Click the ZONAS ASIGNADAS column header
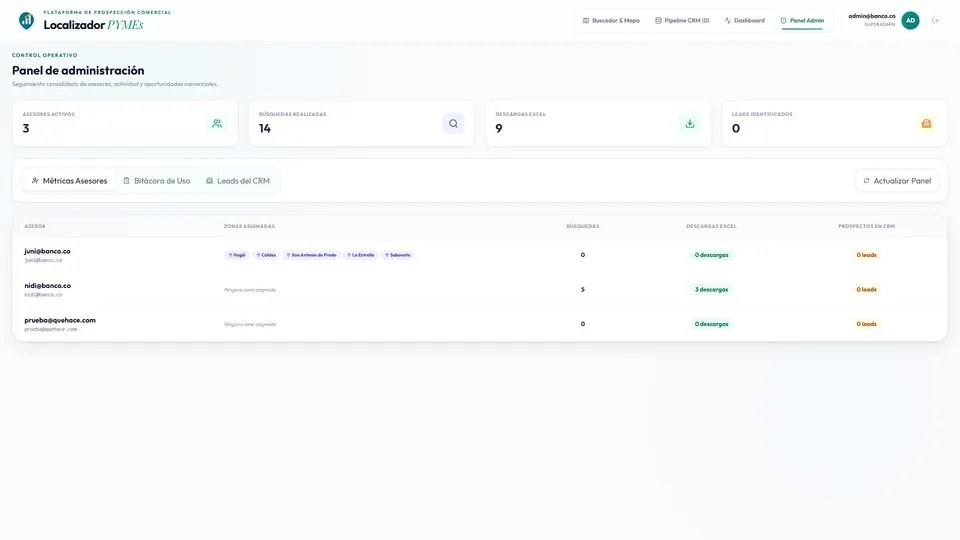This screenshot has width=960, height=540. pos(249,226)
